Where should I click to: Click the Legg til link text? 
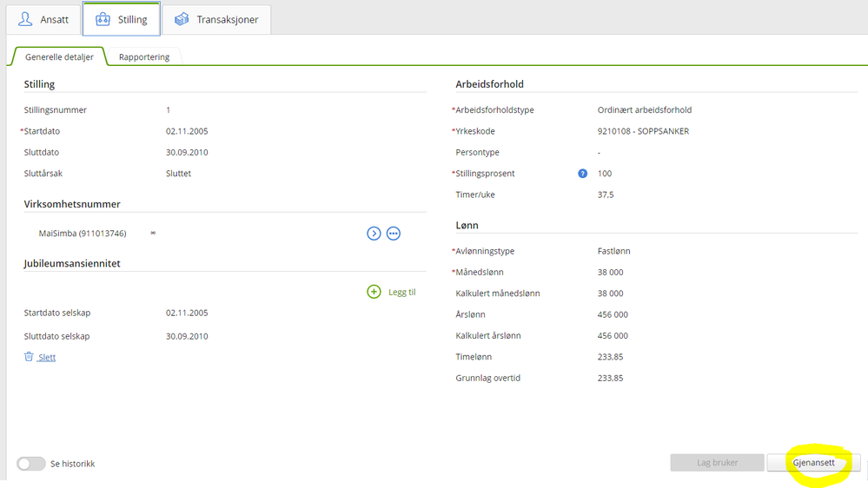tap(401, 292)
